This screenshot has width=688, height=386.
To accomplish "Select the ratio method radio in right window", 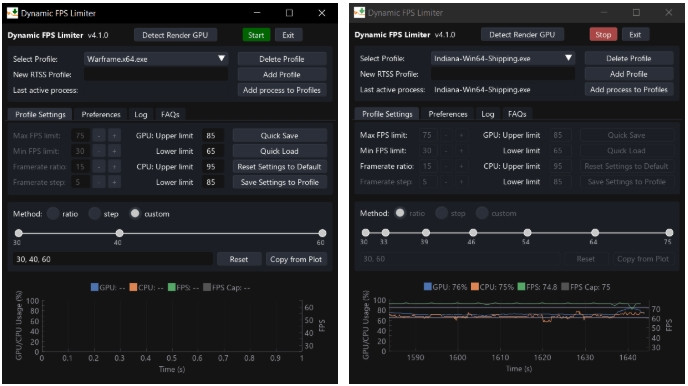I will [x=400, y=213].
